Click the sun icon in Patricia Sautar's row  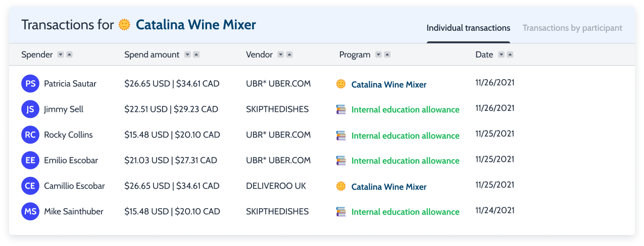(x=341, y=84)
